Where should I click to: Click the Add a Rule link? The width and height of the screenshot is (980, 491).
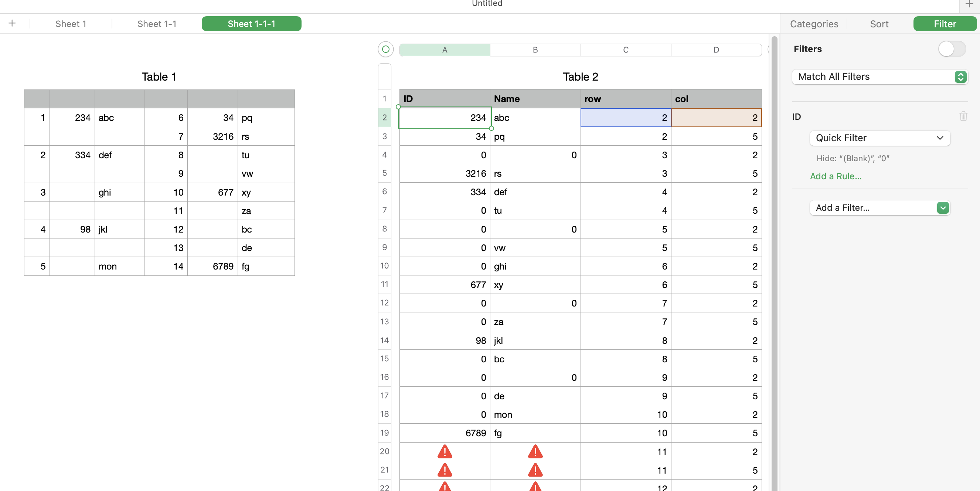click(x=835, y=176)
